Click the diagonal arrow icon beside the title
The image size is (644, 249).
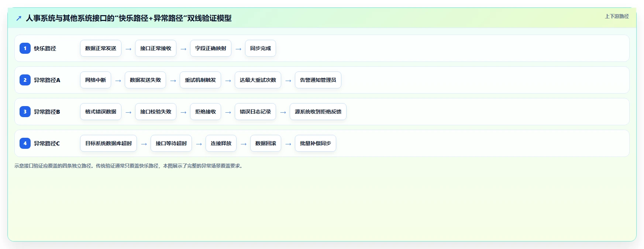click(19, 18)
